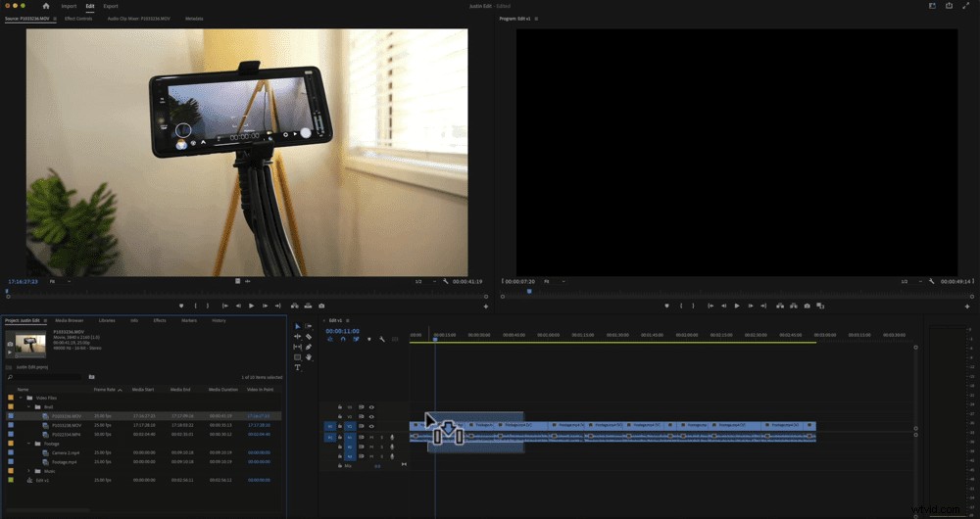The image size is (980, 519).
Task: Toggle Linked Selection in timeline
Action: pyautogui.click(x=356, y=339)
